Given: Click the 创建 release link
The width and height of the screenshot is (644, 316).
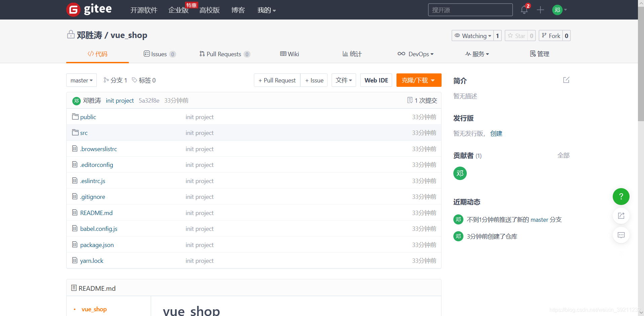Looking at the screenshot, I should tap(496, 133).
